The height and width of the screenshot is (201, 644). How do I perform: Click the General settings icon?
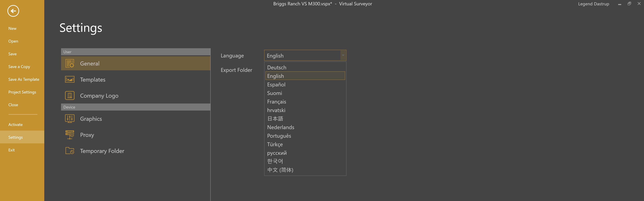pos(70,63)
